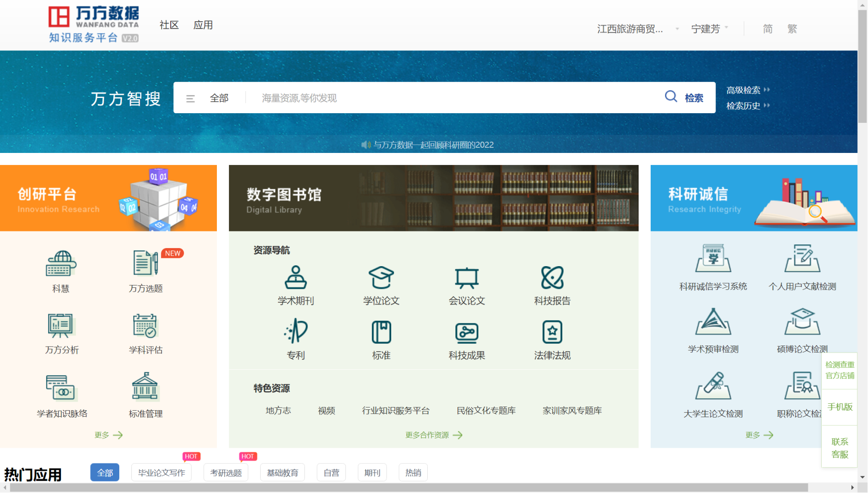This screenshot has width=868, height=493.
Task: Select the 基础教育 tab
Action: 282,472
